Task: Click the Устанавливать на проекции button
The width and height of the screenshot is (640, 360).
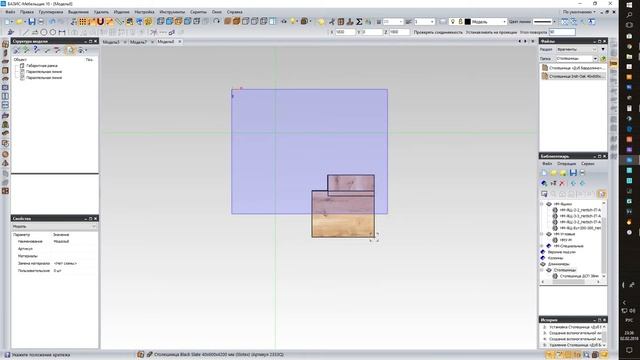Action: click(x=491, y=32)
